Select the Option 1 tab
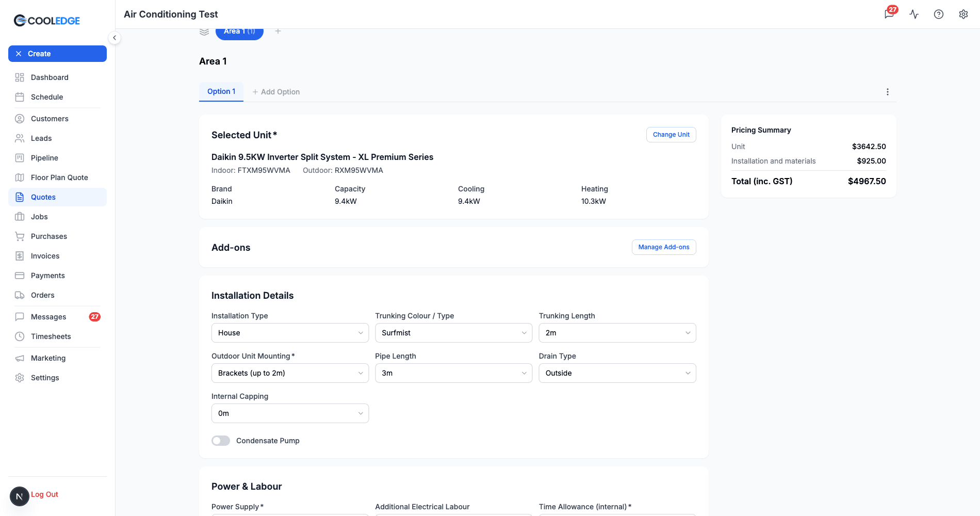Screen dimensions: 980x516 [221, 91]
